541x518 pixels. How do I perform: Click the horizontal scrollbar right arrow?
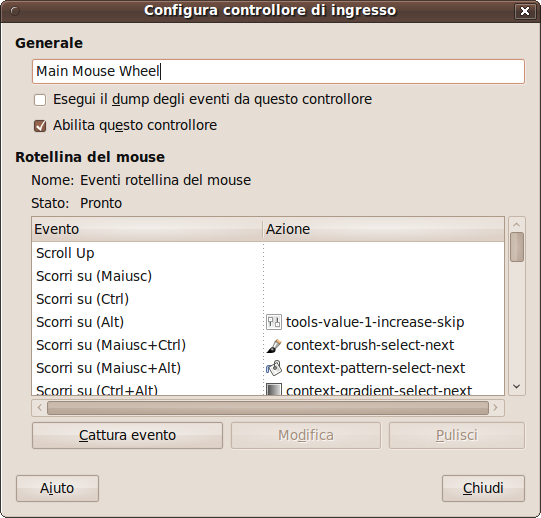pyautogui.click(x=496, y=408)
